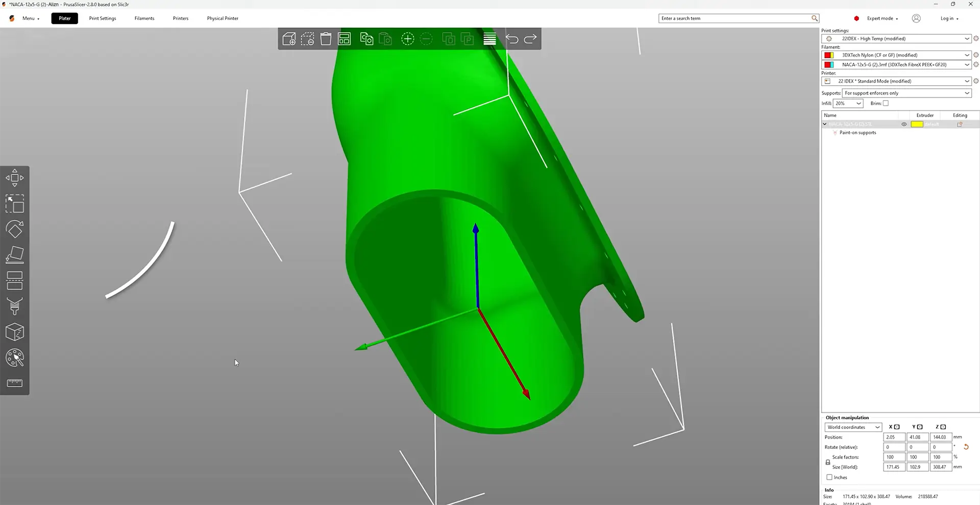This screenshot has height=505, width=980.
Task: Select the Paint-on supports tree item
Action: (x=857, y=133)
